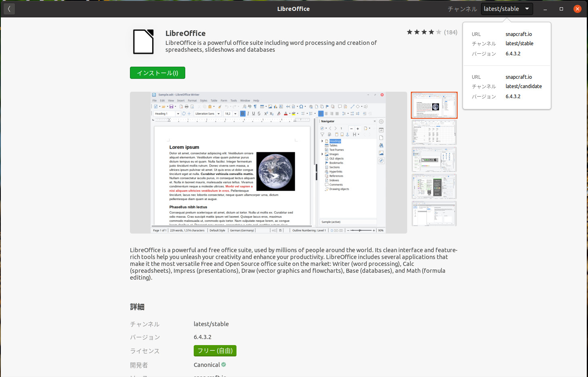This screenshot has width=588, height=377.
Task: Click the チャンネル label in the header bar
Action: click(462, 9)
